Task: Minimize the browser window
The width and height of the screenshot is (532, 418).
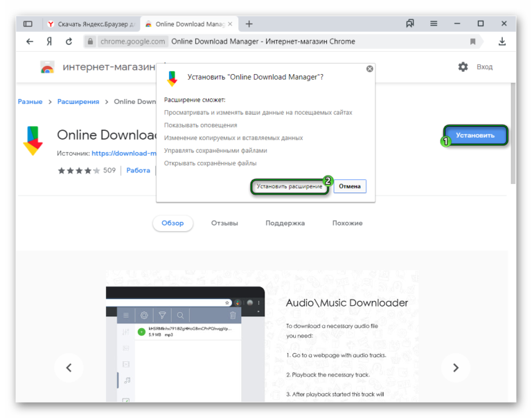Action: tap(457, 24)
